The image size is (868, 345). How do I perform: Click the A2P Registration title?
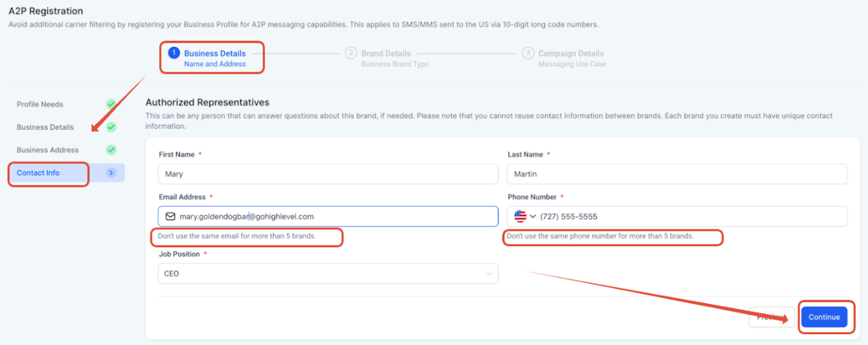[x=46, y=11]
